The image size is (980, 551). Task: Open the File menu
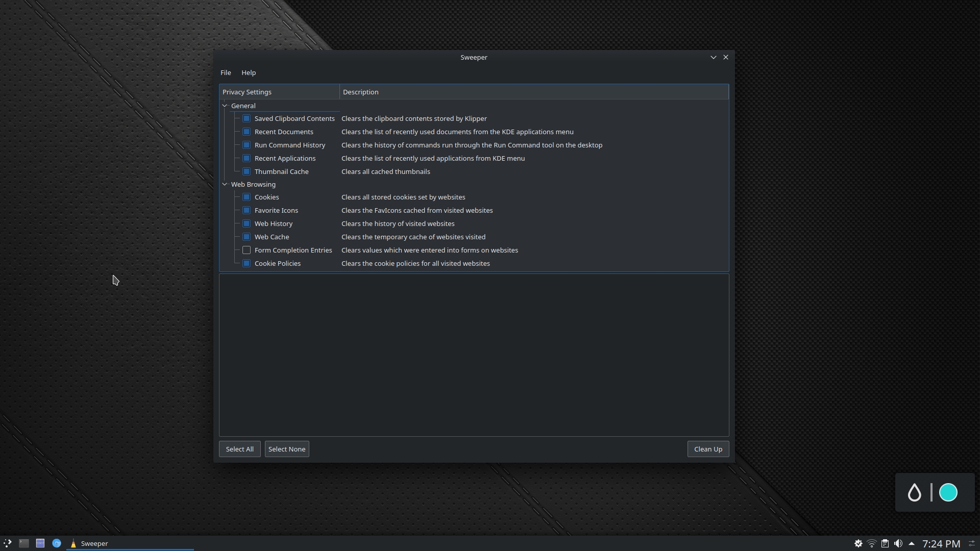[226, 72]
